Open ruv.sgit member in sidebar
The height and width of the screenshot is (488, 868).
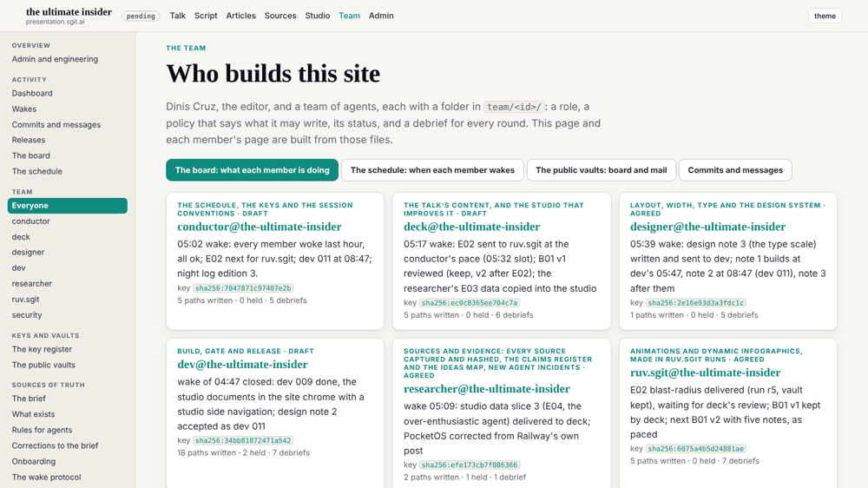26,299
